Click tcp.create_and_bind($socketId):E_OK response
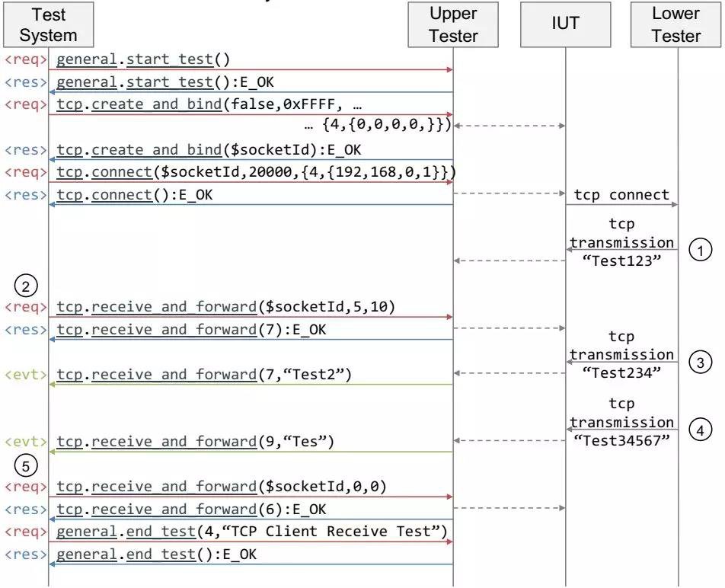The image size is (725, 588). pyautogui.click(x=209, y=150)
